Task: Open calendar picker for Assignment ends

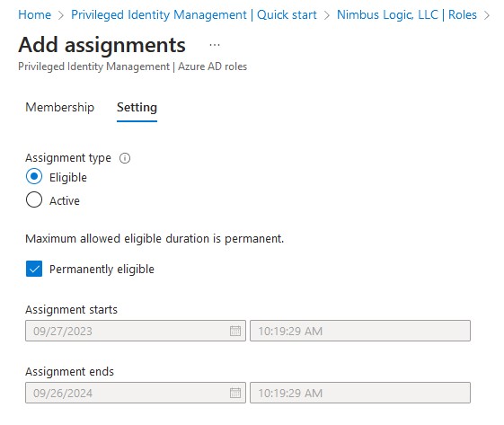Action: coord(235,393)
